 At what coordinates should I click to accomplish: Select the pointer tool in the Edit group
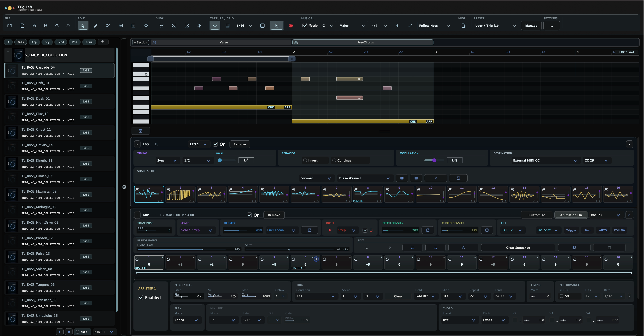point(83,25)
